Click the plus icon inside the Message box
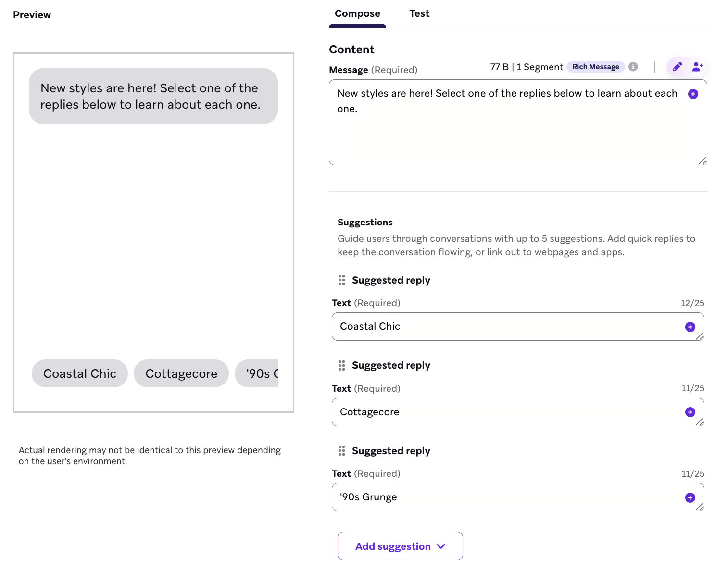The height and width of the screenshot is (570, 728). coord(693,94)
